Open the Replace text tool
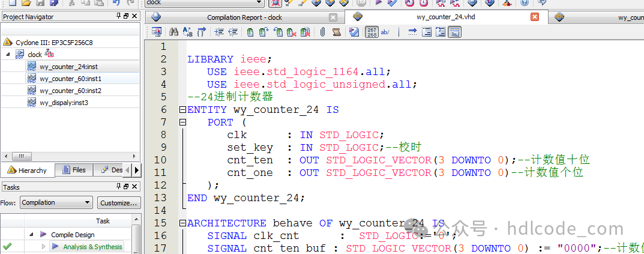644x254 pixels. coord(187,32)
